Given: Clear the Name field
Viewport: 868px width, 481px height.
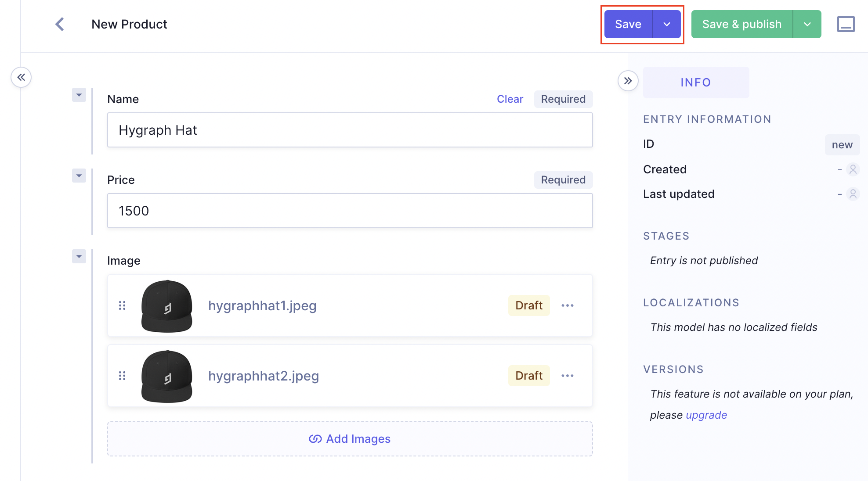Looking at the screenshot, I should coord(510,99).
